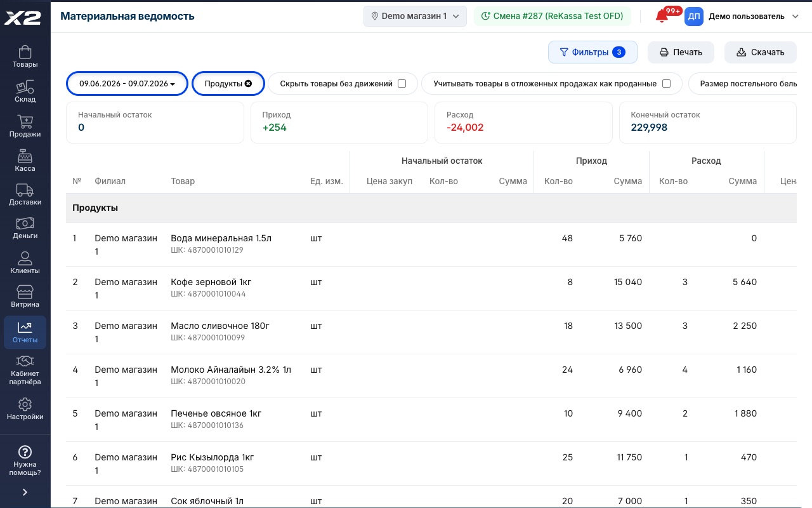Go to Продажи in sidebar
The height and width of the screenshot is (508, 812).
tap(25, 126)
